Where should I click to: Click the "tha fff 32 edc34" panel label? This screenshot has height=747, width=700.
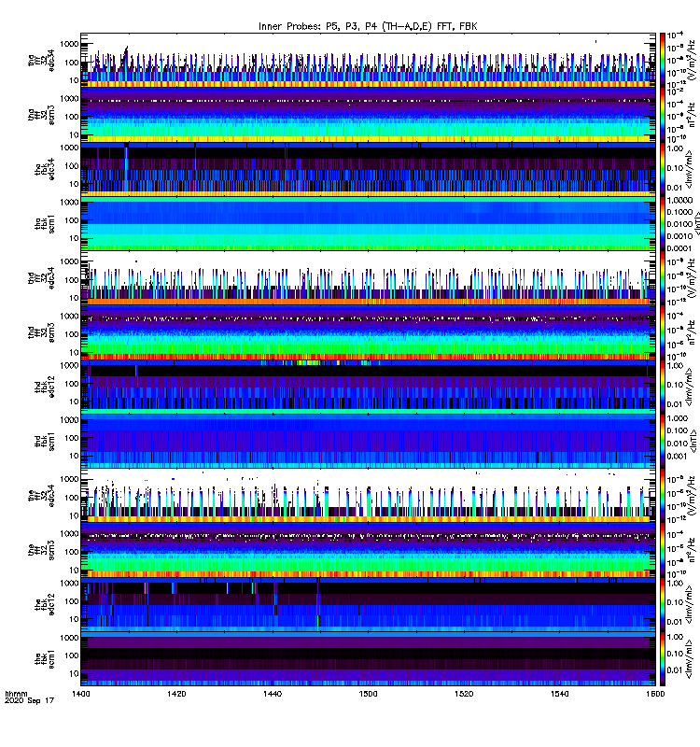tap(41, 61)
